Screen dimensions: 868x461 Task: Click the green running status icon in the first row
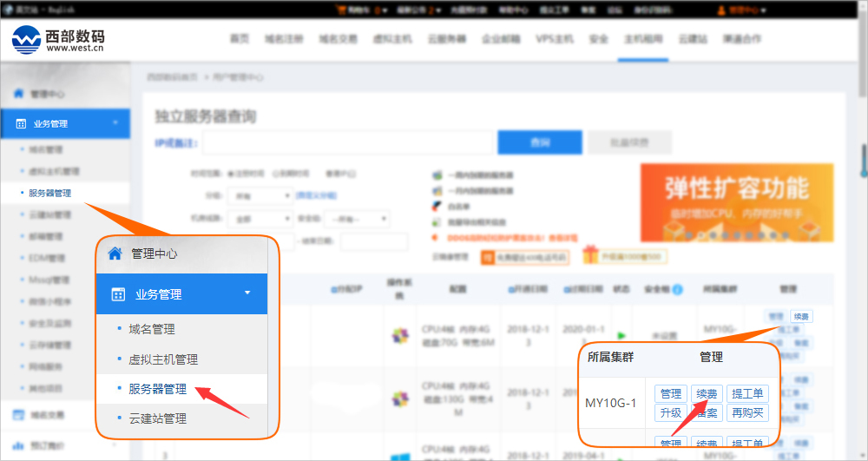tap(621, 335)
